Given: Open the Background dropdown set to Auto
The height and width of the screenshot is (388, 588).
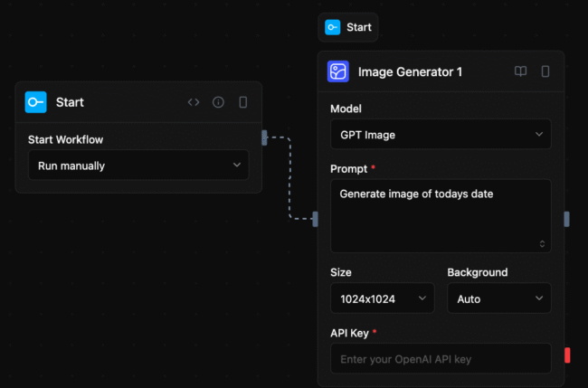Looking at the screenshot, I should coord(498,298).
